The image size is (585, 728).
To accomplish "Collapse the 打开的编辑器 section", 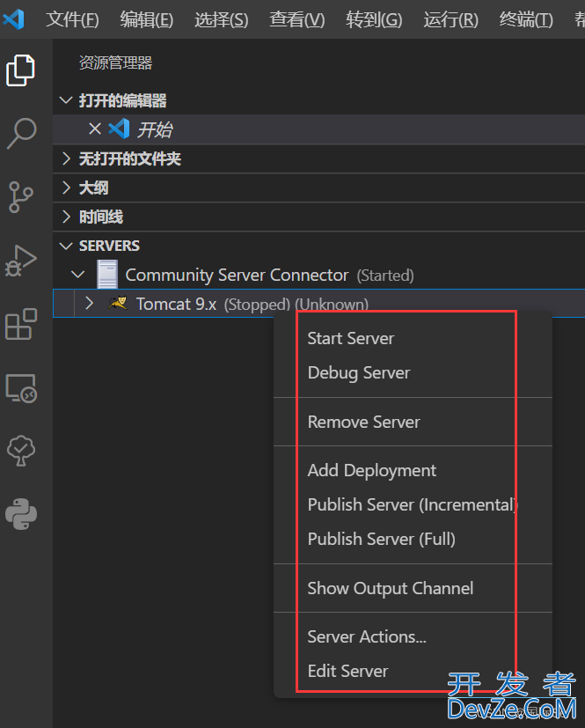I will pos(66,100).
